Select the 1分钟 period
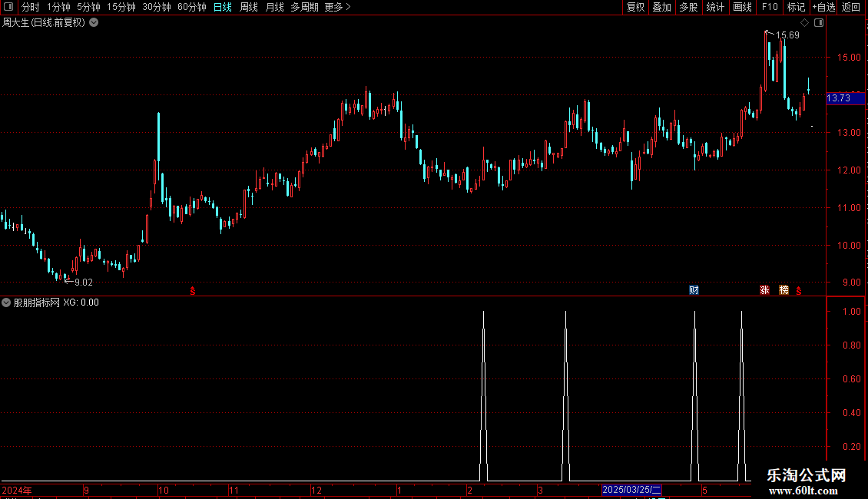 point(58,7)
